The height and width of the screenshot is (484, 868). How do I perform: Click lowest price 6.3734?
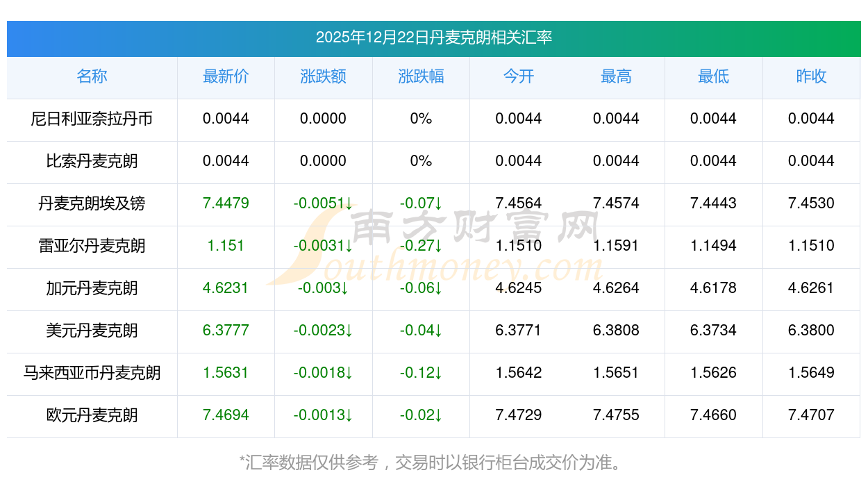pos(713,331)
